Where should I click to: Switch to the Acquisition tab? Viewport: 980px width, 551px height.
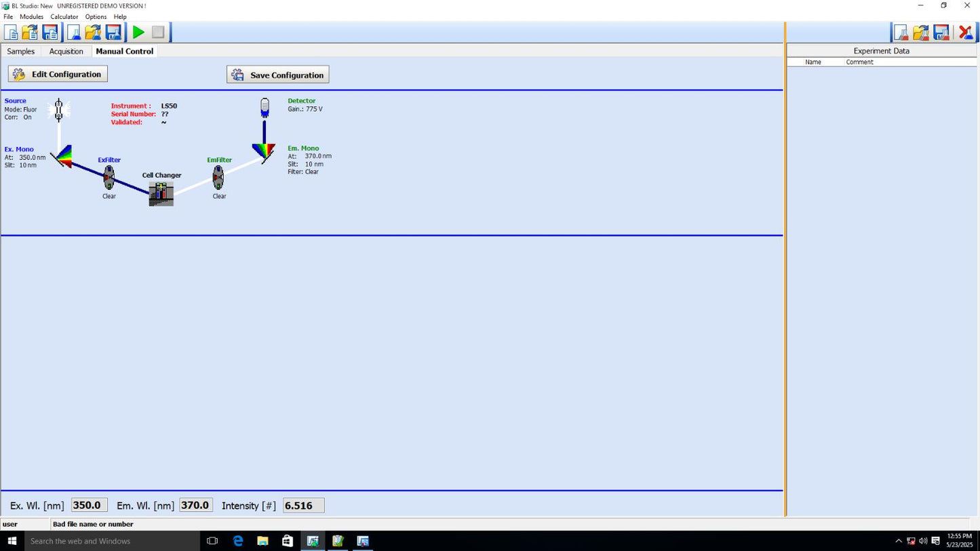pyautogui.click(x=66, y=52)
